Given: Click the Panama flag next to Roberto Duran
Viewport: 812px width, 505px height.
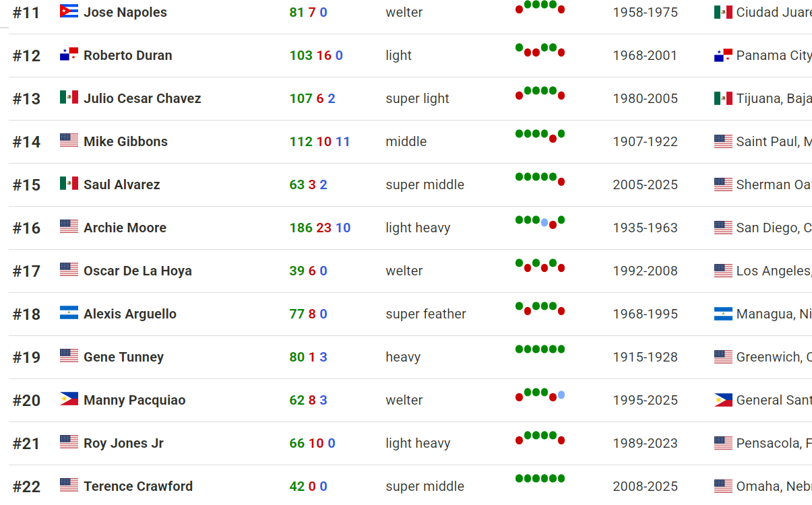Looking at the screenshot, I should coord(69,55).
